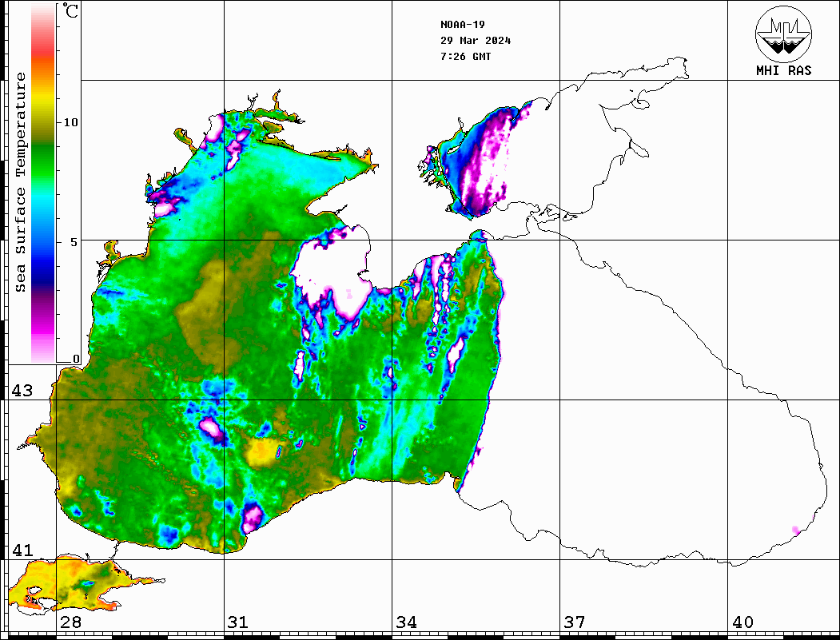
Task: Click the 'MHI RAS' label text
Action: click(783, 70)
